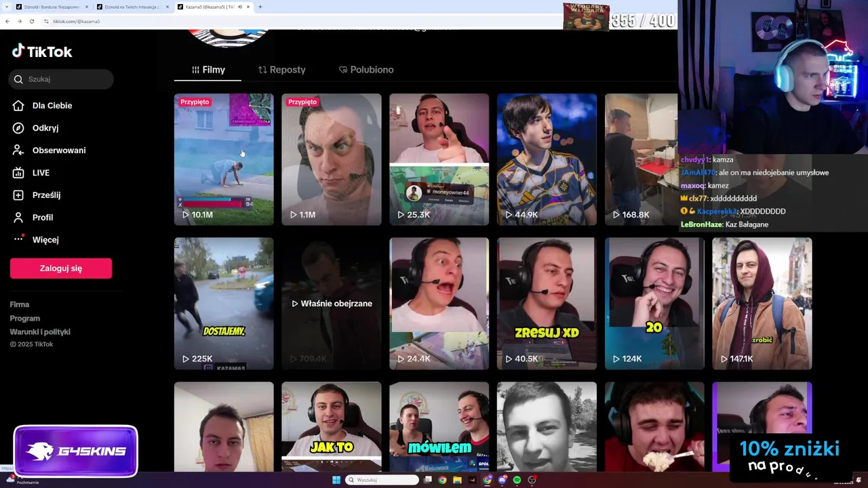Switch to the Polubiono tab
This screenshot has width=868, height=488.
click(366, 70)
